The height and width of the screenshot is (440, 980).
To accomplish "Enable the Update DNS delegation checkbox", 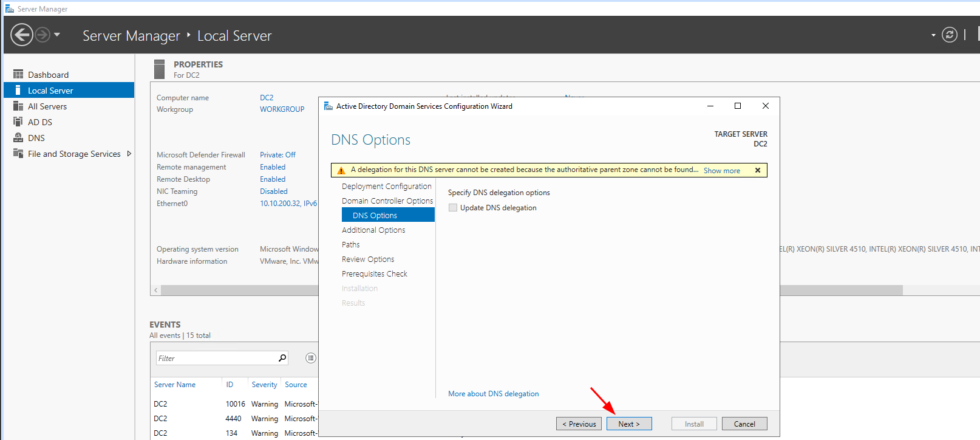I will [453, 208].
